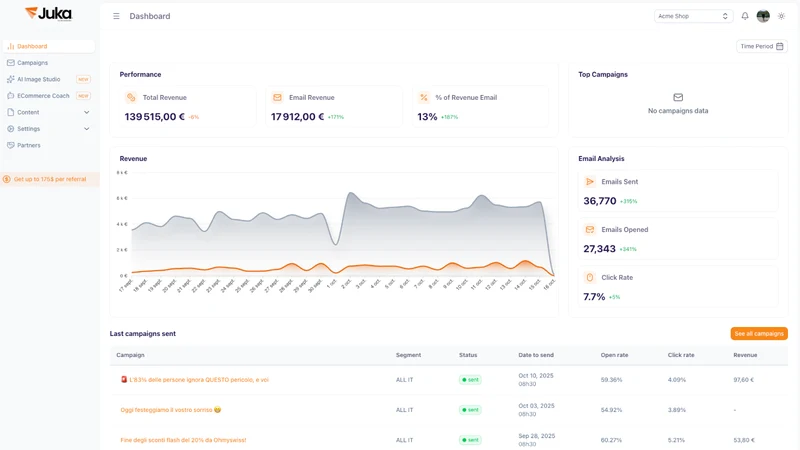Open the Get up to 175$ per referral link

pos(50,179)
